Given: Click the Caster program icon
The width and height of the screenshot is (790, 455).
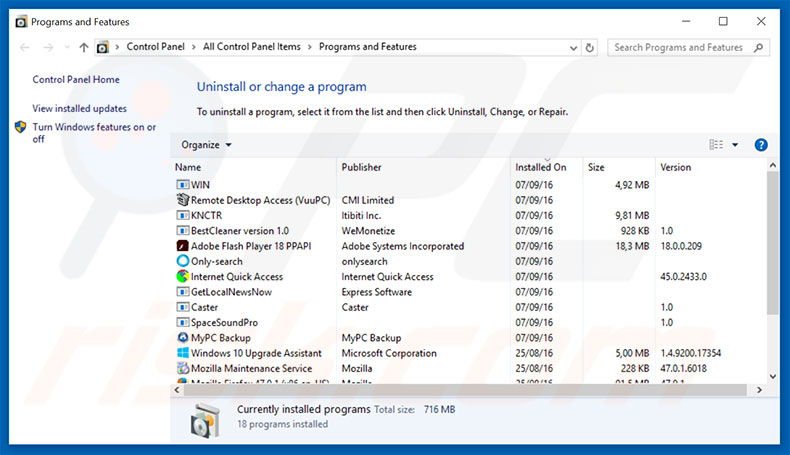Looking at the screenshot, I should click(182, 307).
